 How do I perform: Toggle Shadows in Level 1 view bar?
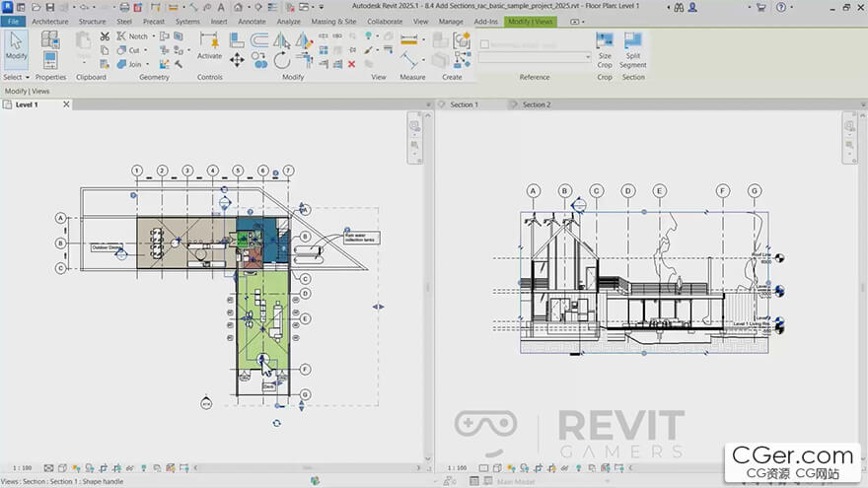click(90, 467)
